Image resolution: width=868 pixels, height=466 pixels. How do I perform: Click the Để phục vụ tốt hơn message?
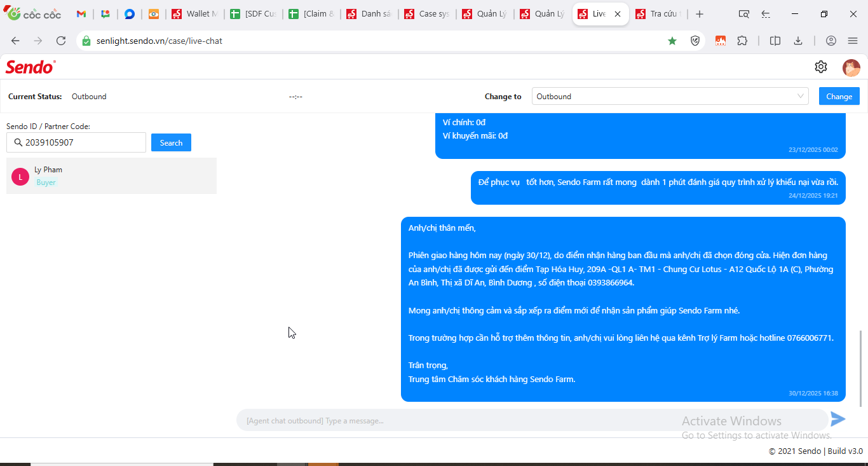pyautogui.click(x=658, y=188)
